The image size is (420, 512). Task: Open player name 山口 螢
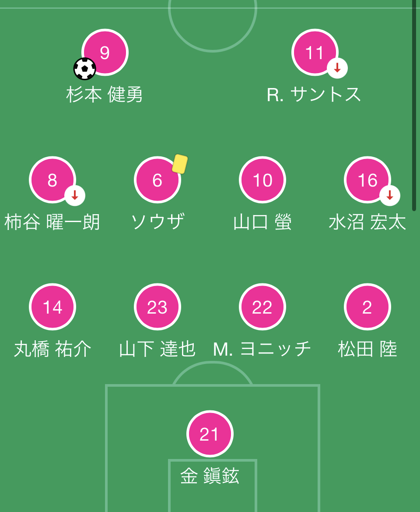(x=262, y=222)
